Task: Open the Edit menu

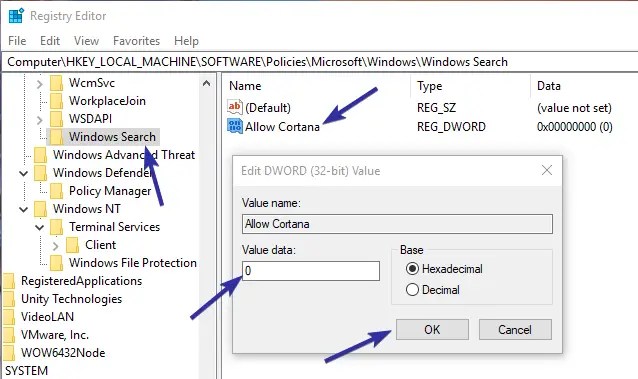Action: point(50,41)
